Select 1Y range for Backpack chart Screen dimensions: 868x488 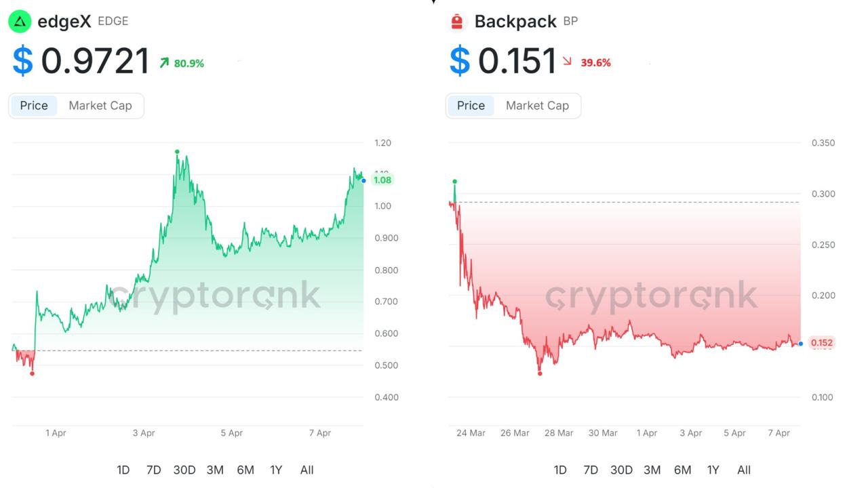coord(713,470)
